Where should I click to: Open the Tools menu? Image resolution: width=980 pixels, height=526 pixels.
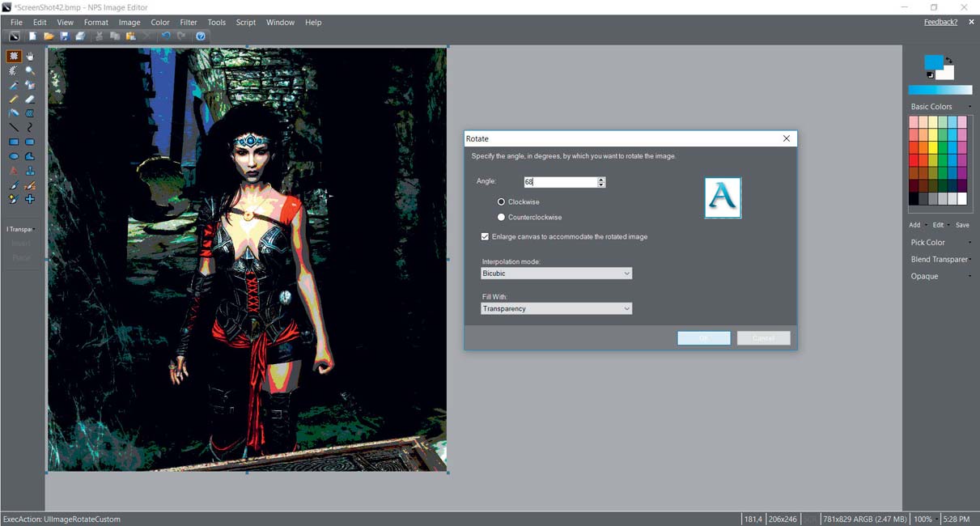[216, 23]
